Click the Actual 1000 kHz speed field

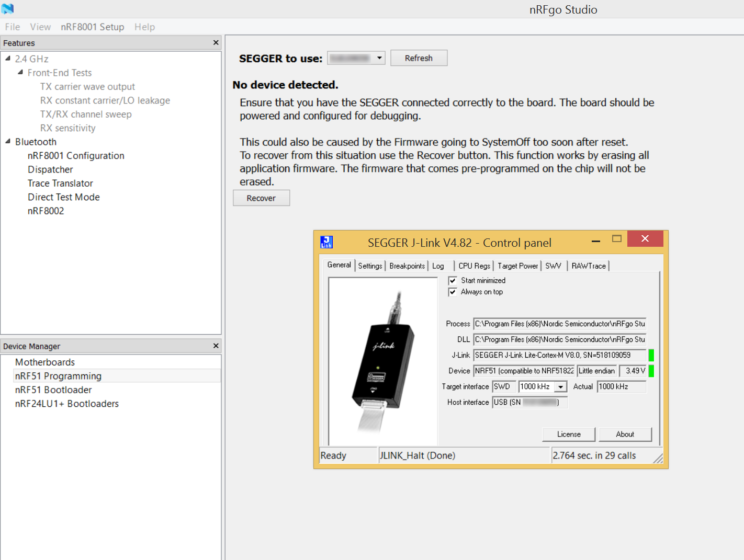(622, 386)
